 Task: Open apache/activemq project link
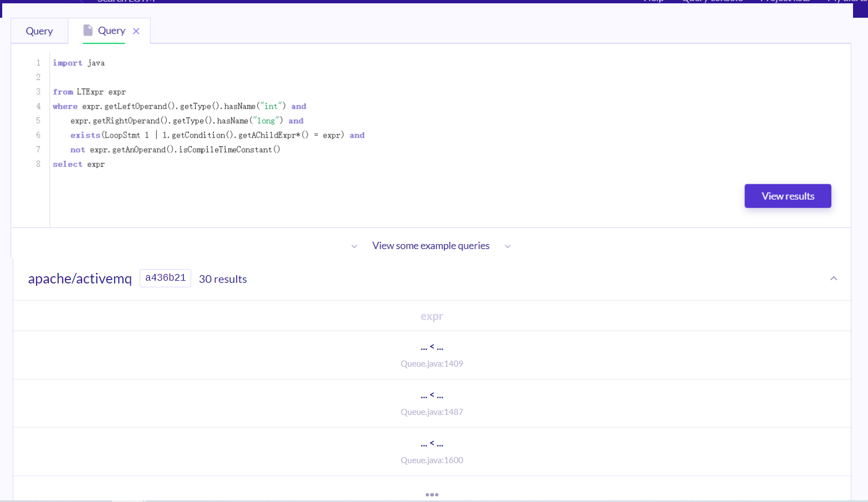(x=80, y=278)
